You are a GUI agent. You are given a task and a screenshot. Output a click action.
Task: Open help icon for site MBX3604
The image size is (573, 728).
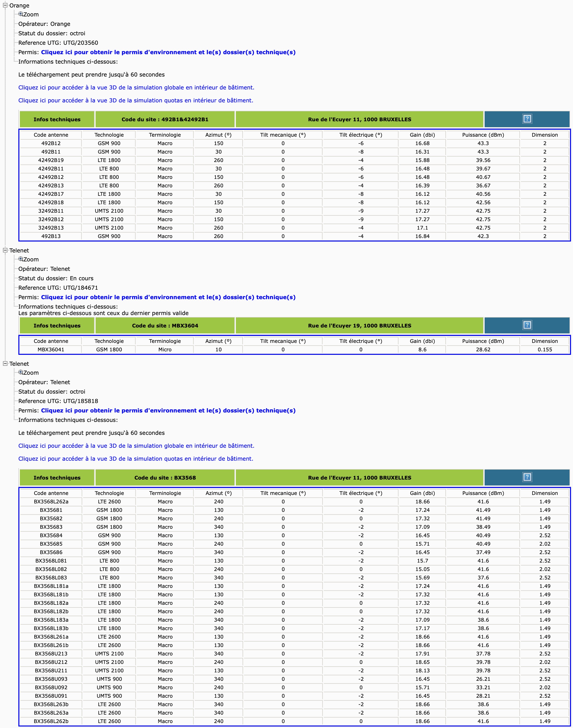click(x=527, y=325)
